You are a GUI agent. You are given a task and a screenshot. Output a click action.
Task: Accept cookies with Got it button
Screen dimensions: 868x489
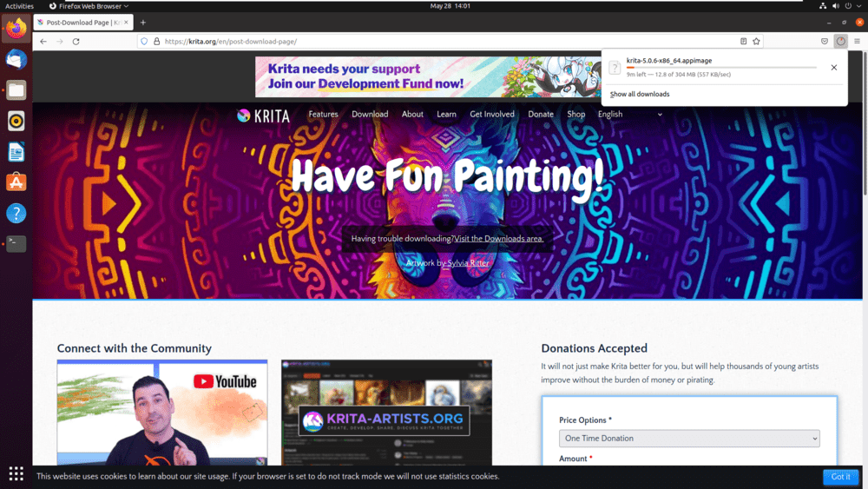(840, 476)
